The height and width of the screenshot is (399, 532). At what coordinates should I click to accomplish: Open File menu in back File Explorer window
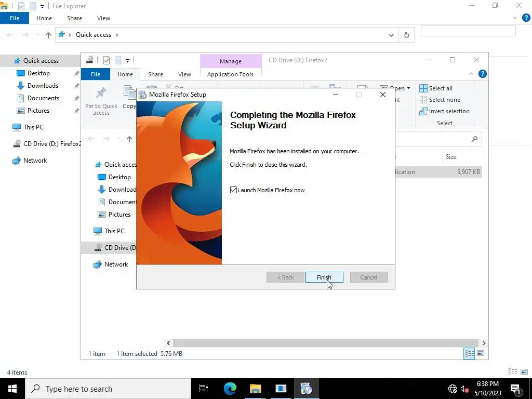click(x=14, y=18)
